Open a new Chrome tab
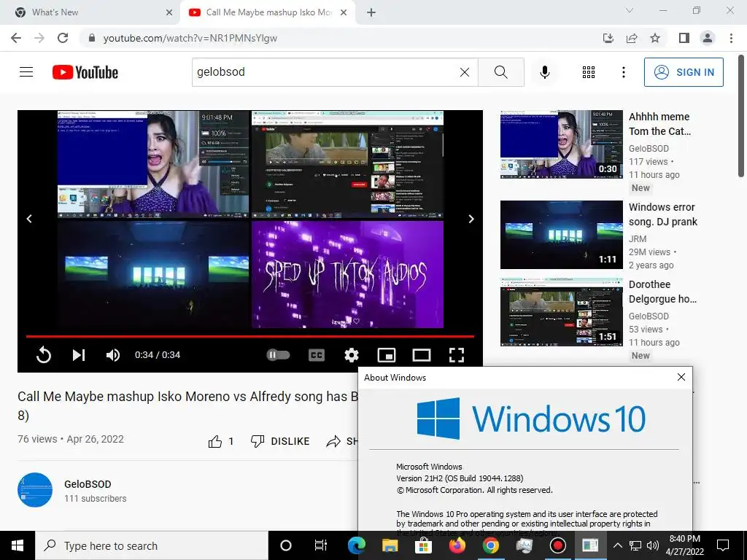 [x=371, y=12]
